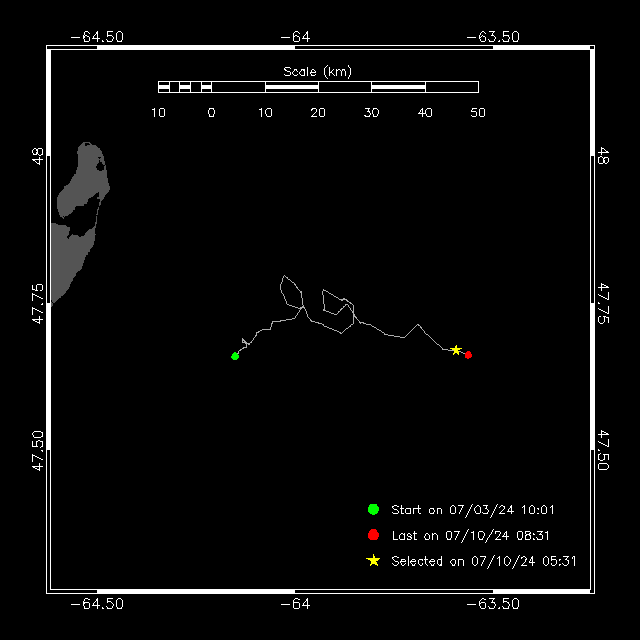This screenshot has width=640, height=640.
Task: Click the left 47.75 latitude label
Action: click(x=38, y=304)
